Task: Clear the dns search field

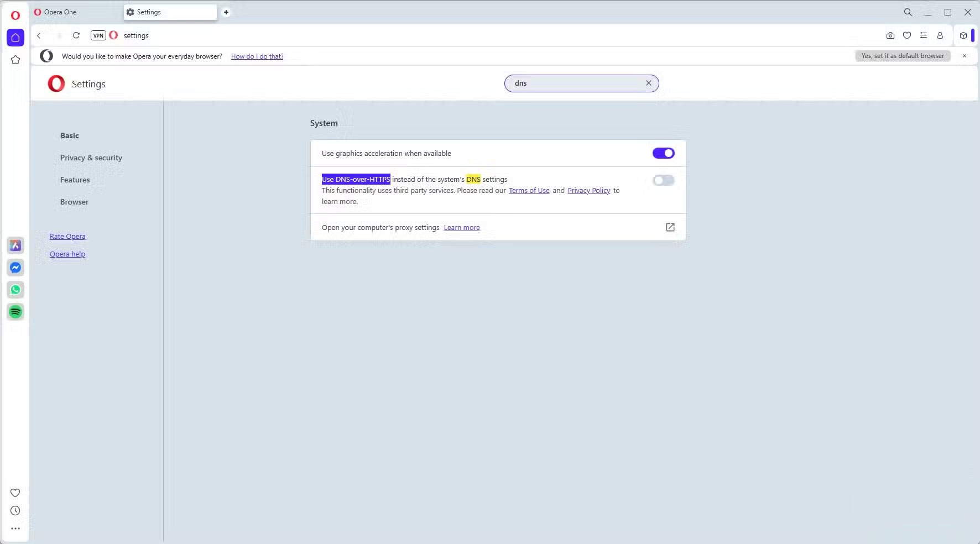Action: (x=649, y=83)
